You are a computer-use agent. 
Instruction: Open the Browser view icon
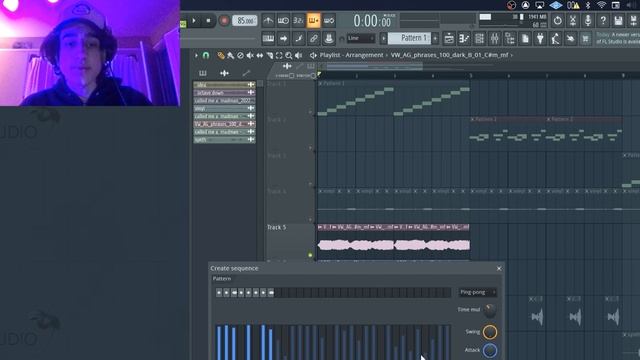pos(510,39)
